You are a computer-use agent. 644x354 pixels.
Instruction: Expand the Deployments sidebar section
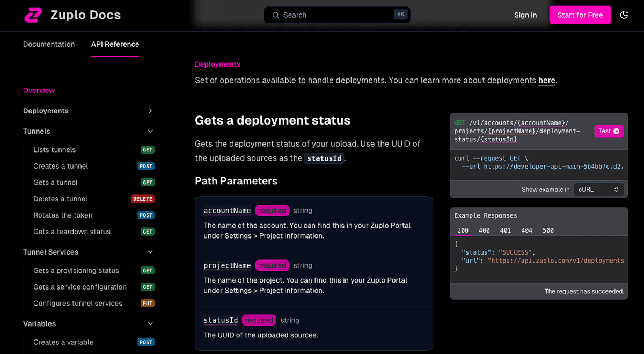[150, 111]
